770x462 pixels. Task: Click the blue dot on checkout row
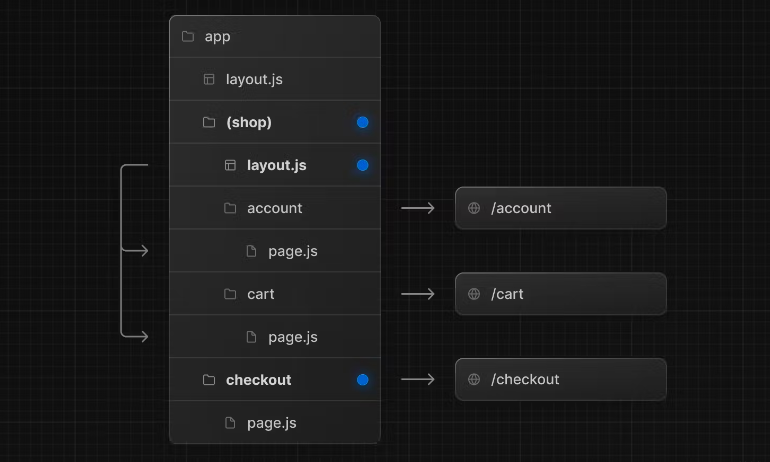362,380
